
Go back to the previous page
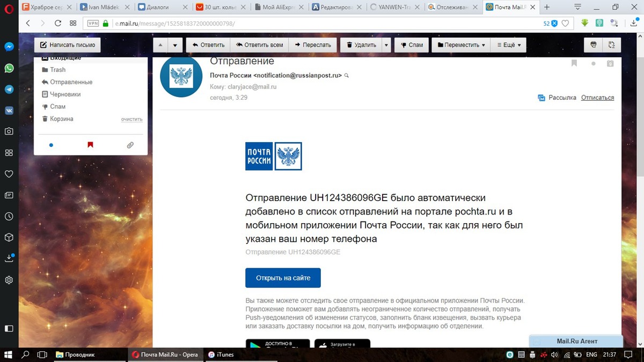click(28, 24)
